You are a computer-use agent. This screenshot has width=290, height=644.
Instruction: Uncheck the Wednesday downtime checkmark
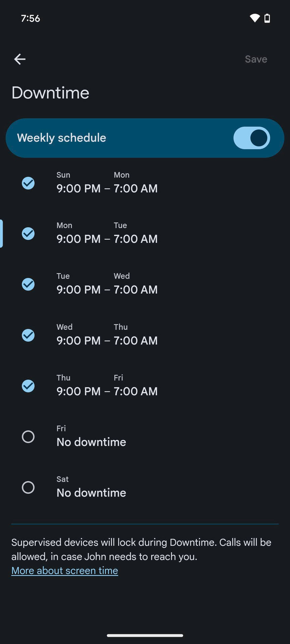(28, 335)
